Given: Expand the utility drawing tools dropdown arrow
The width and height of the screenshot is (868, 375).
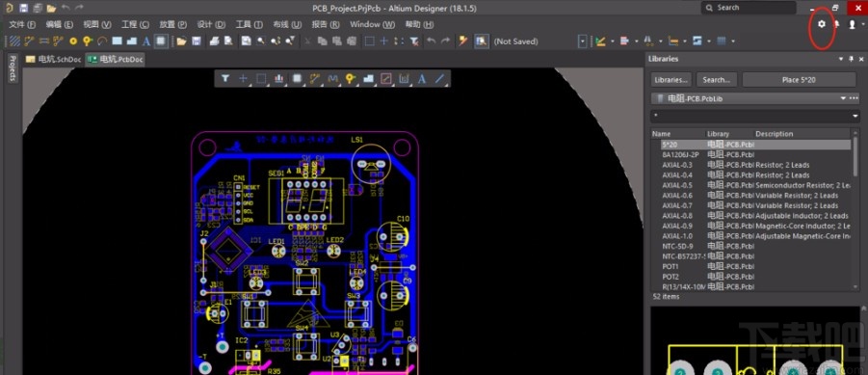Looking at the screenshot, I should click(613, 41).
